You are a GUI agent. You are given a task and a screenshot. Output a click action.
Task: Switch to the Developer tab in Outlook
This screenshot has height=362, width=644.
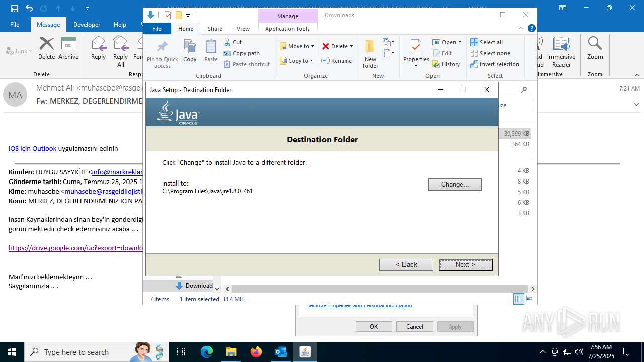87,24
